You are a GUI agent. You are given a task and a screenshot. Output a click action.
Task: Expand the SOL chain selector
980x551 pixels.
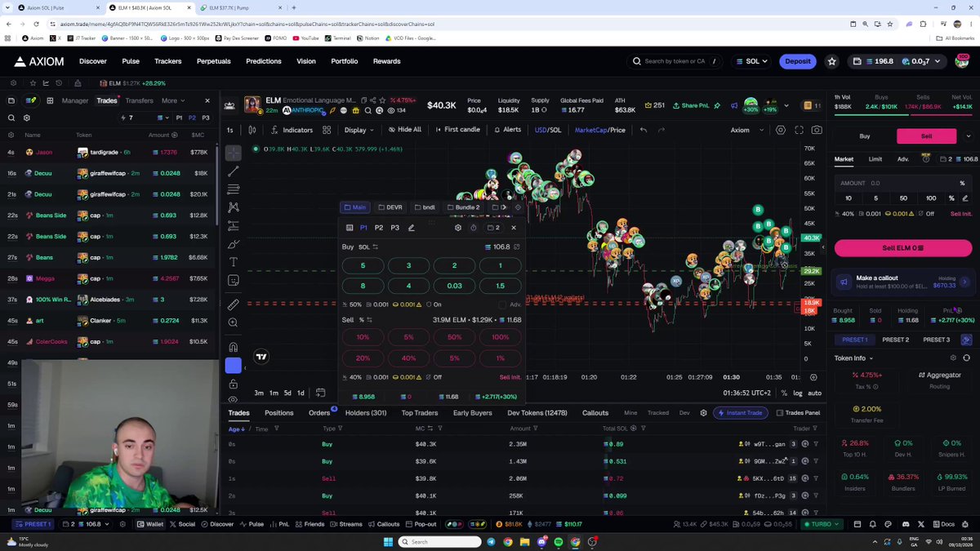[751, 61]
